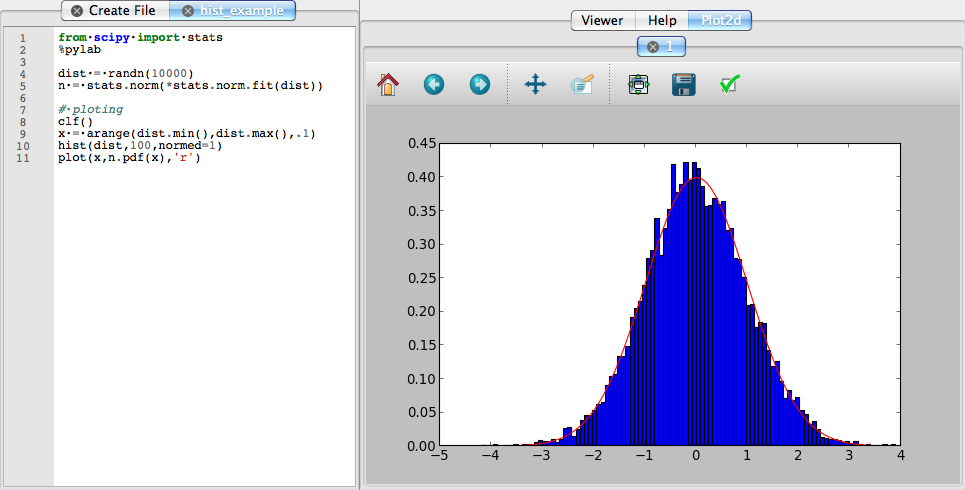
Task: Close the Create File tab
Action: point(77,11)
